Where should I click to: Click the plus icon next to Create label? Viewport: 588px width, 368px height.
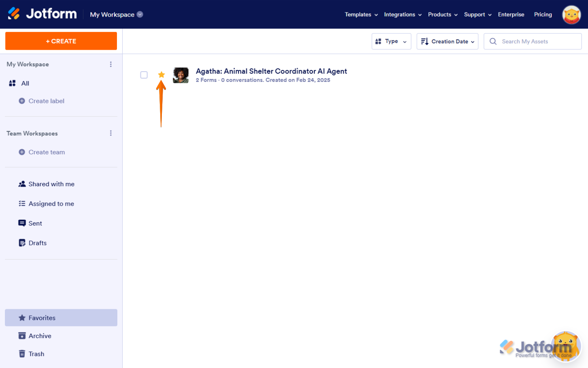[22, 101]
